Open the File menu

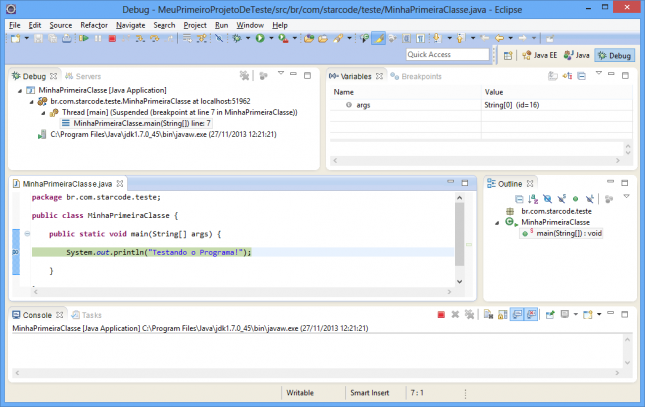(14, 25)
